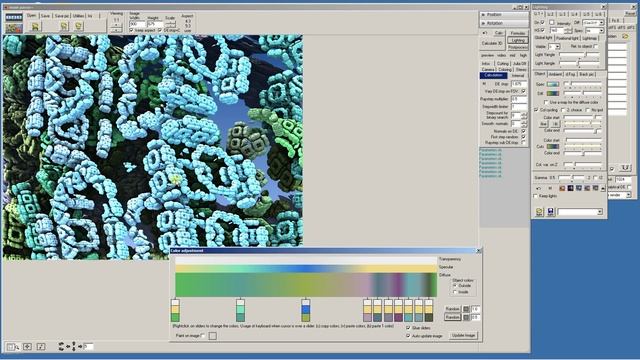
Task: Enable Use a map for diffuse color
Action: [x=546, y=102]
